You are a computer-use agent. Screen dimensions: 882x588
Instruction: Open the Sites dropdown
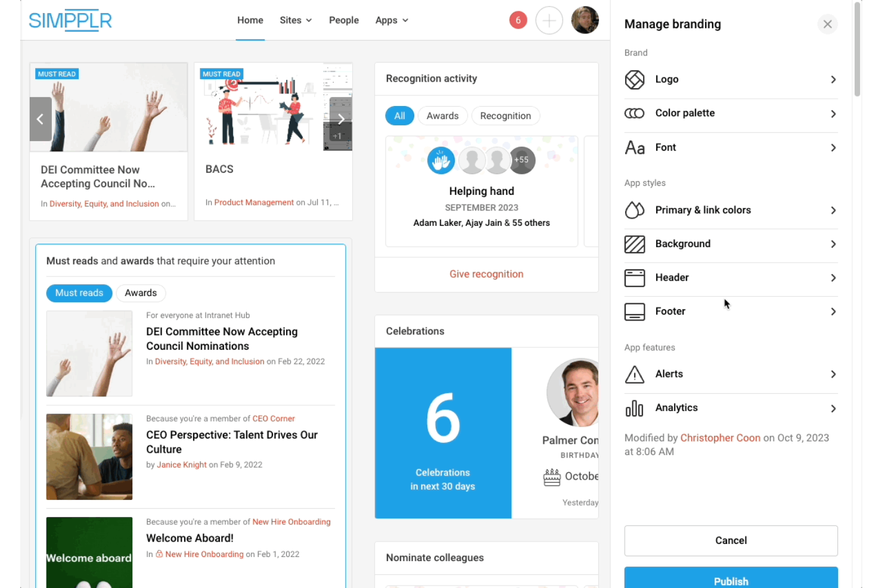[296, 20]
